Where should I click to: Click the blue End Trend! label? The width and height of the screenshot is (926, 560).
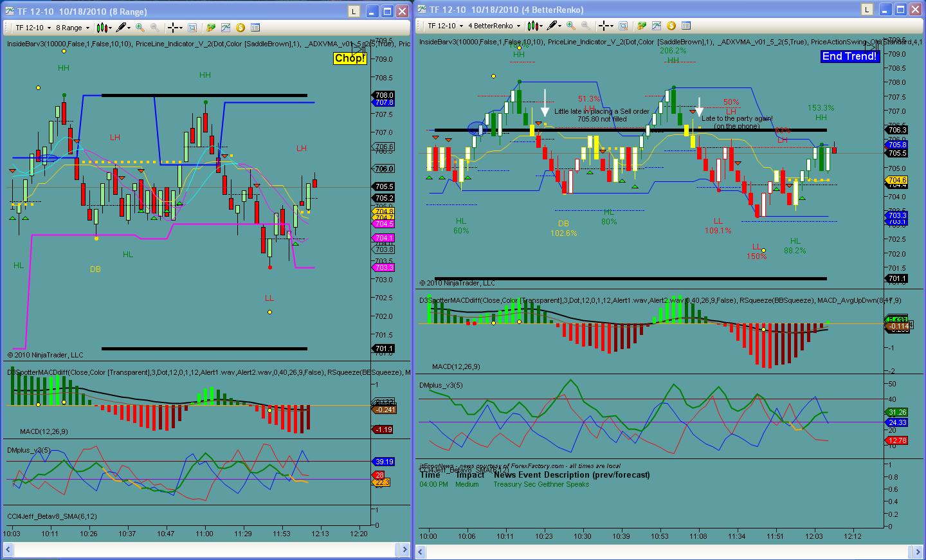pos(849,57)
